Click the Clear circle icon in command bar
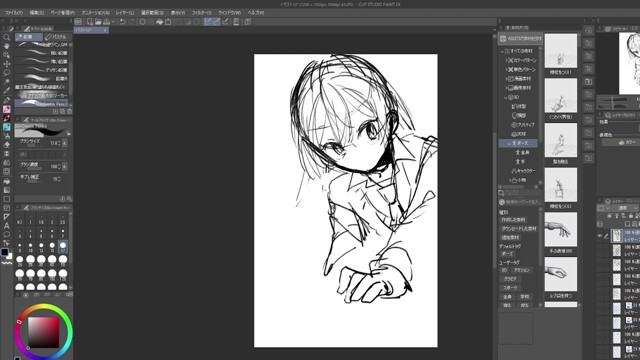Viewport: 640px width, 360px height. click(x=142, y=22)
